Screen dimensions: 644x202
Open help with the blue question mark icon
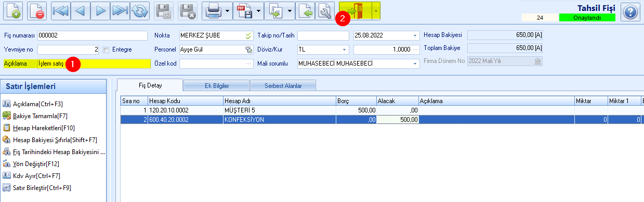630,11
